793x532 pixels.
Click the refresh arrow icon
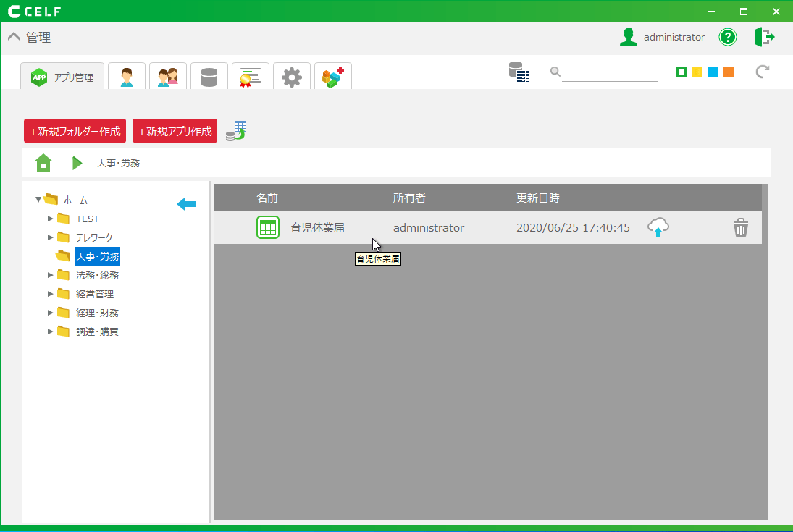[x=762, y=72]
